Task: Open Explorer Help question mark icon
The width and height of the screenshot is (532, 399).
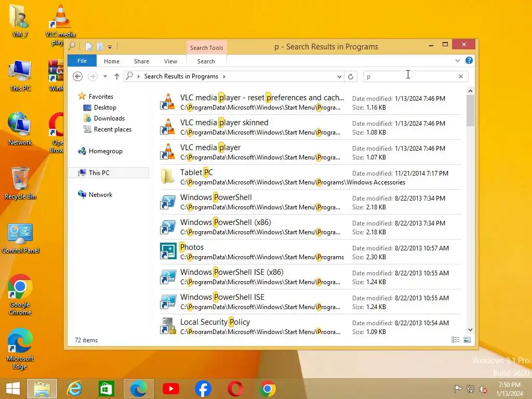Action: (x=469, y=60)
